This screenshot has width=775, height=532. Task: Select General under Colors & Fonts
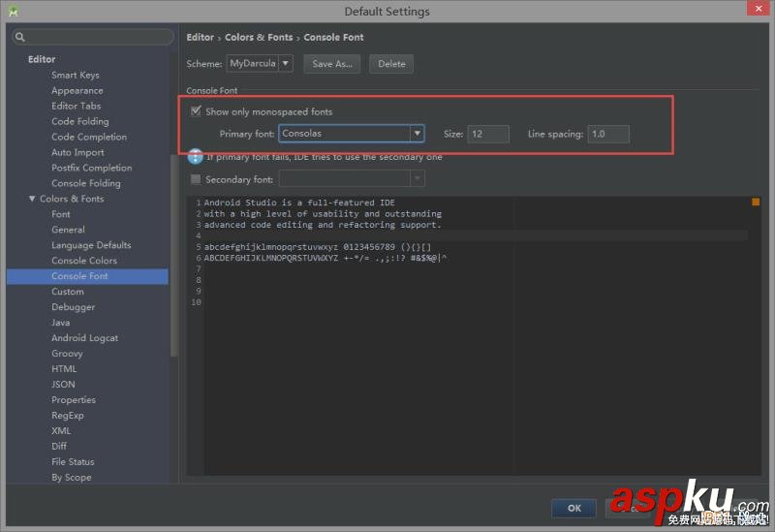click(x=68, y=230)
